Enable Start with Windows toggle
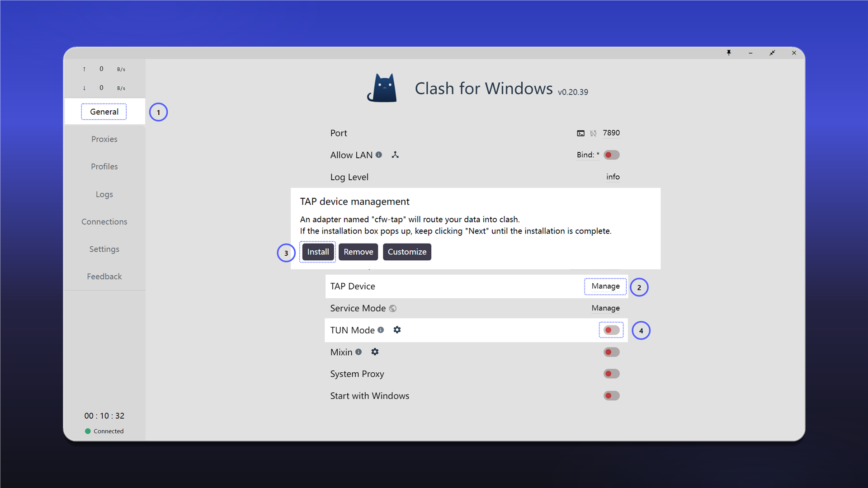This screenshot has width=868, height=488. pos(611,396)
